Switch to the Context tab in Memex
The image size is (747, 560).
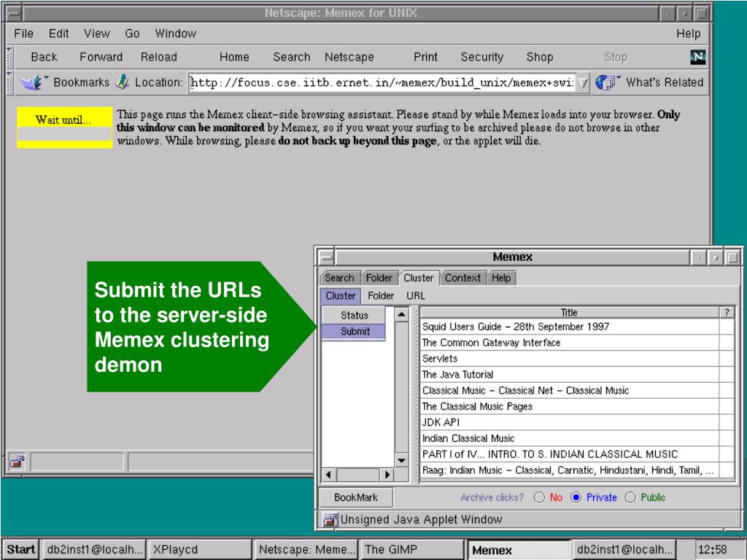pyautogui.click(x=462, y=278)
